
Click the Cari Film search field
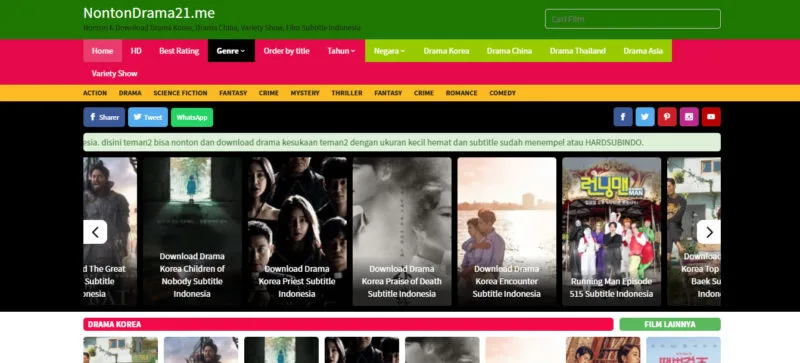[633, 19]
